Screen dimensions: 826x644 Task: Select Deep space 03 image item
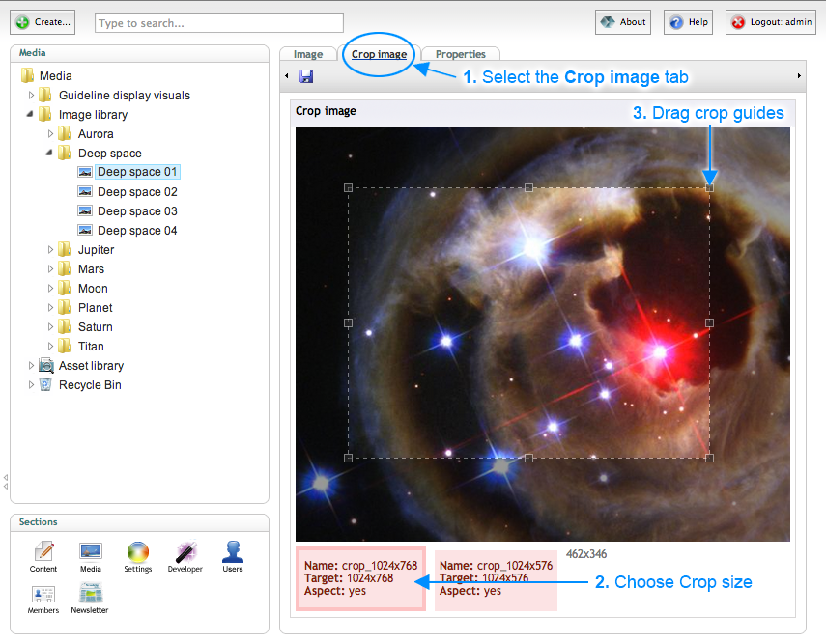[x=136, y=211]
